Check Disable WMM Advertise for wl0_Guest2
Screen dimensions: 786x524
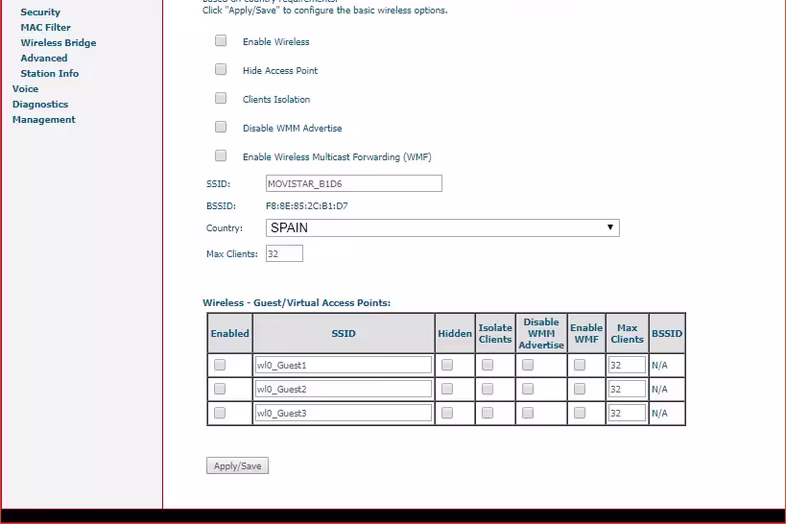[527, 389]
